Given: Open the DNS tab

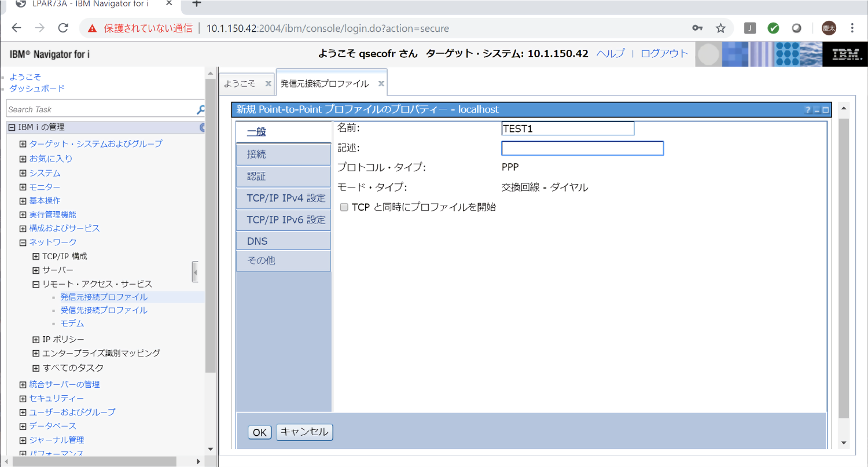Looking at the screenshot, I should pos(284,241).
